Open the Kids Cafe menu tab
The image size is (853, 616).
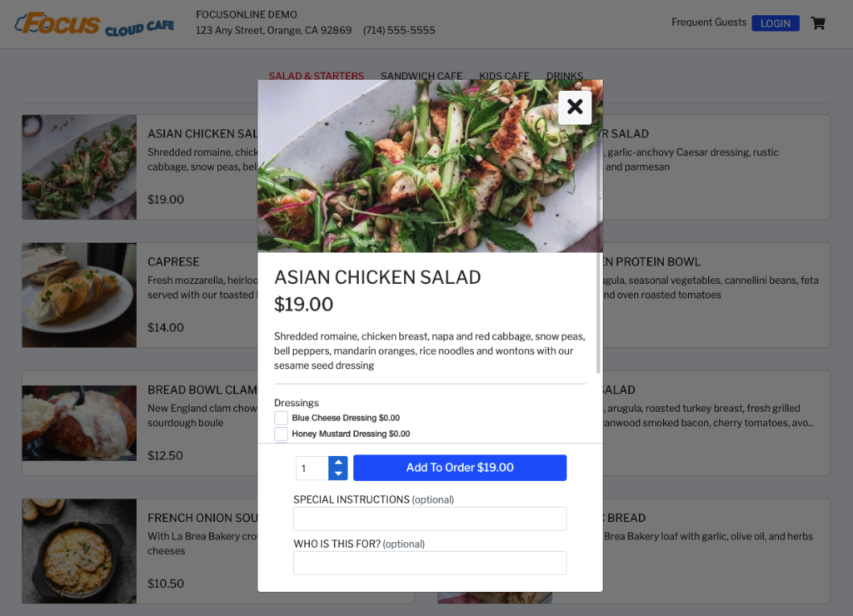tap(504, 76)
